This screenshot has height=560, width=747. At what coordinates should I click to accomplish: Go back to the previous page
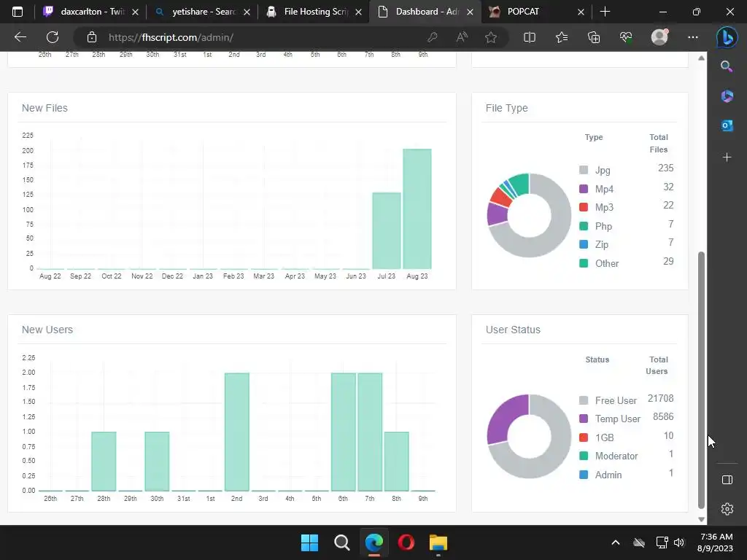pyautogui.click(x=20, y=37)
